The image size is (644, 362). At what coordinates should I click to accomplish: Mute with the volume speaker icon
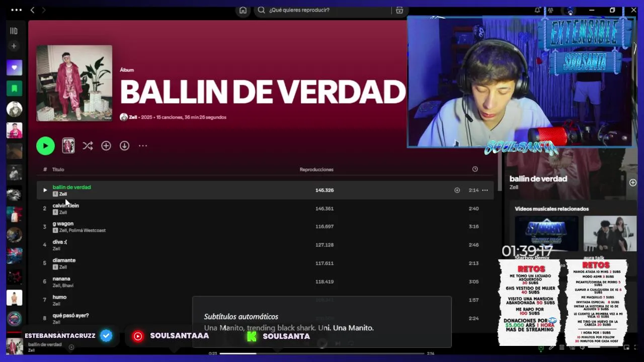pyautogui.click(x=582, y=347)
